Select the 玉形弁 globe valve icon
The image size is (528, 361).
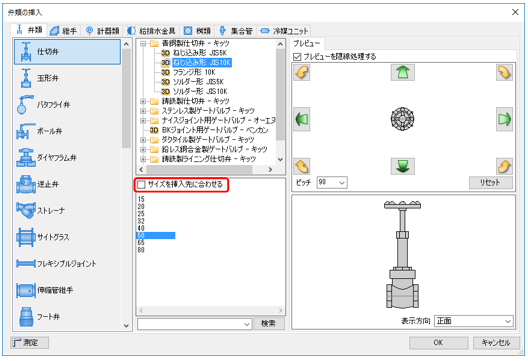[26, 78]
